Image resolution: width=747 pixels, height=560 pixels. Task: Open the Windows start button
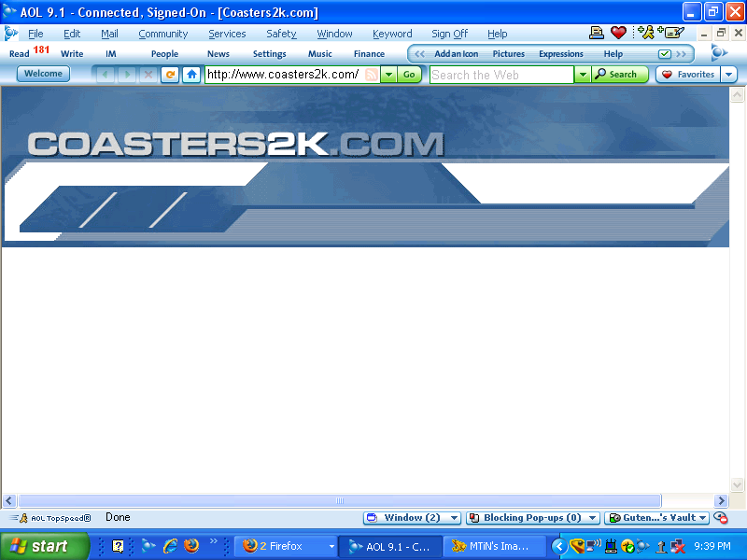tap(45, 546)
